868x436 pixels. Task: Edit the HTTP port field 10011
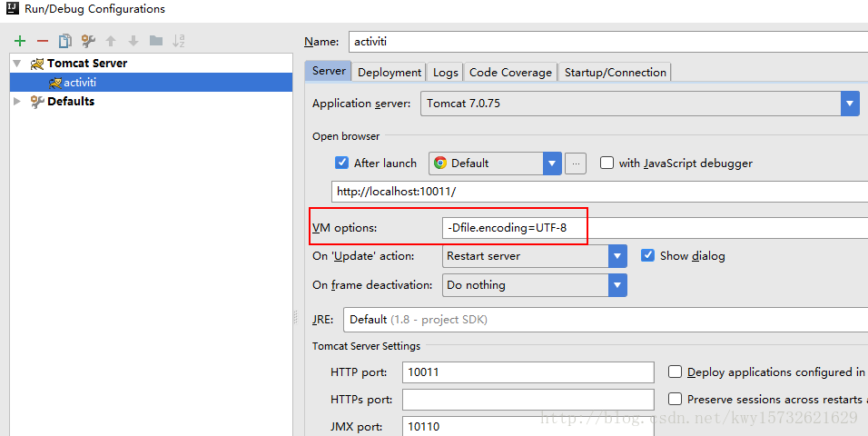pos(528,372)
